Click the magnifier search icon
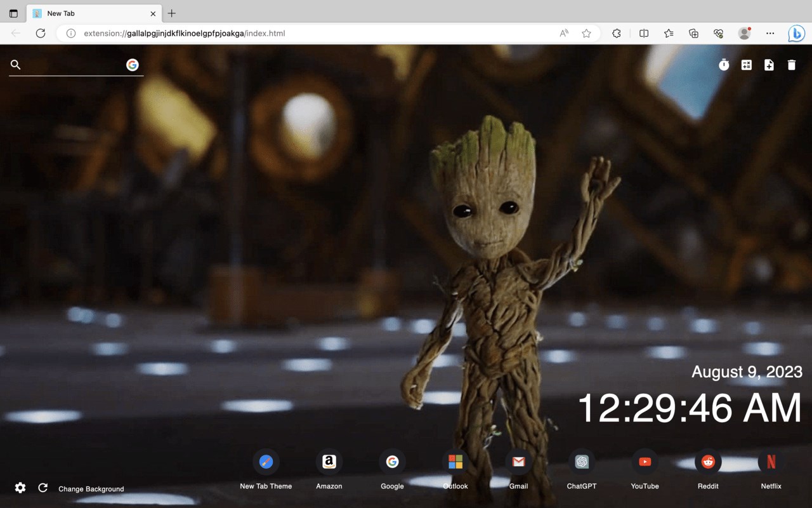Screen dimensions: 812x508 (x=16, y=65)
